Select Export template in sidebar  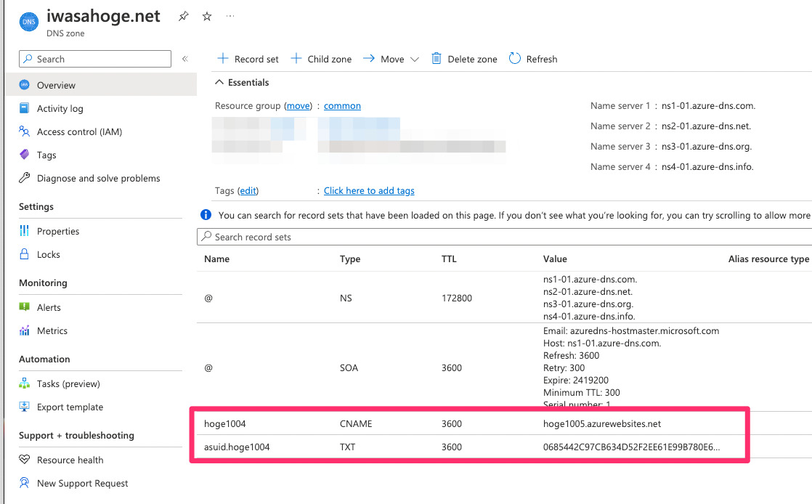pos(68,407)
